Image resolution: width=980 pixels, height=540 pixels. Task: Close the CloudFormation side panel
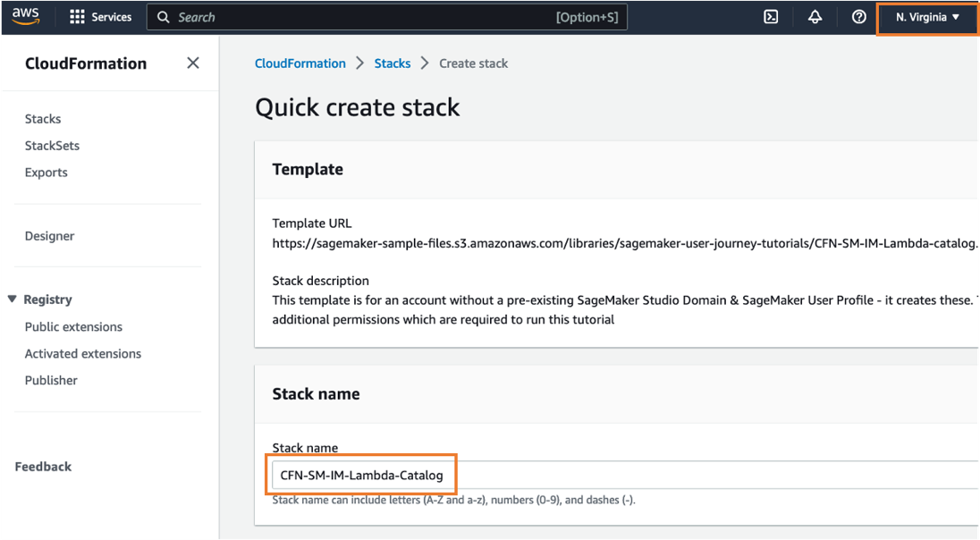pos(192,63)
